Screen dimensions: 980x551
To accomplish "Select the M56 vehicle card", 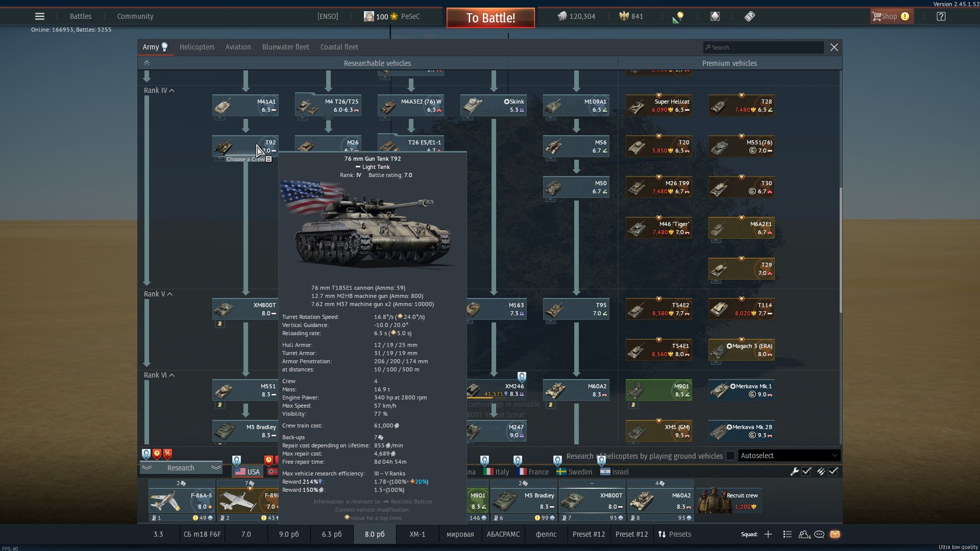I will coord(576,146).
